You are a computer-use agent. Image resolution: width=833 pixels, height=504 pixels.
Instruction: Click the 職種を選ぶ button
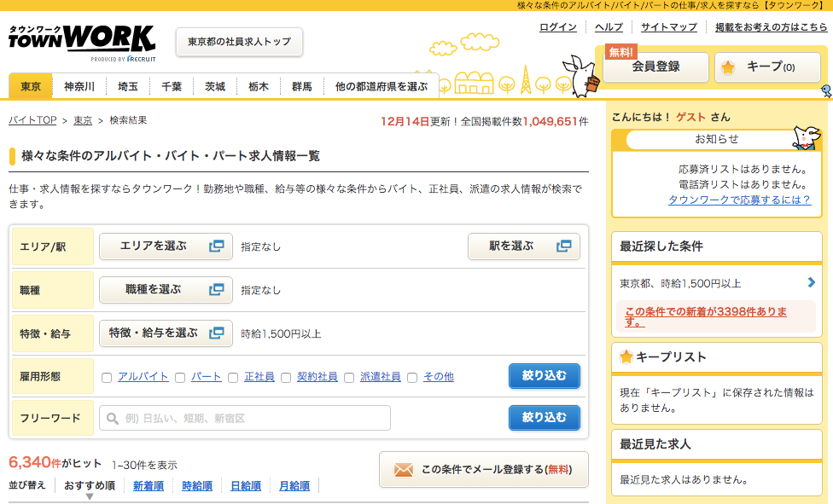[166, 289]
